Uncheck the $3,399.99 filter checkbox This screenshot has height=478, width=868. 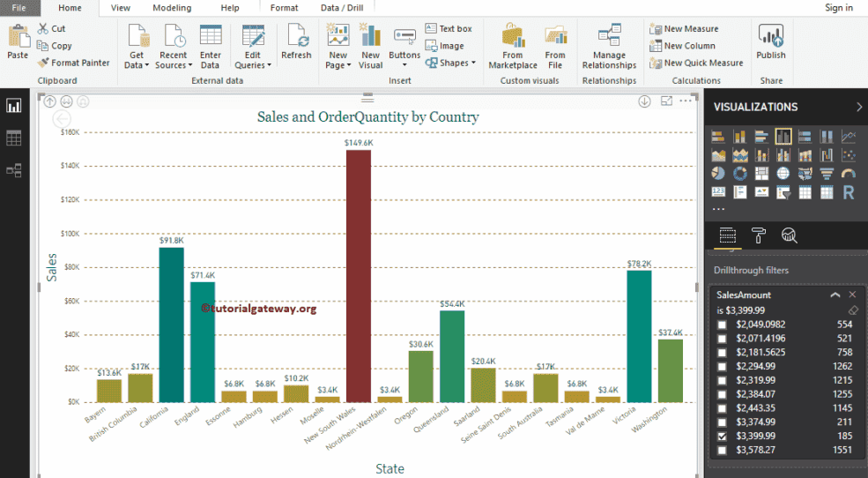(x=723, y=437)
